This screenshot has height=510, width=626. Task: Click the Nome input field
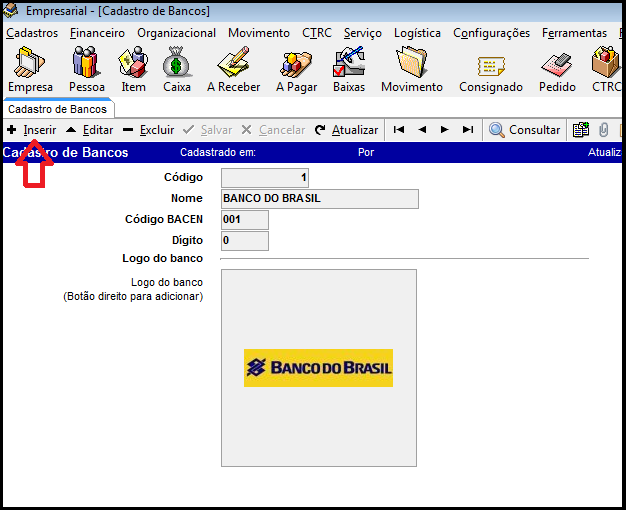(319, 199)
